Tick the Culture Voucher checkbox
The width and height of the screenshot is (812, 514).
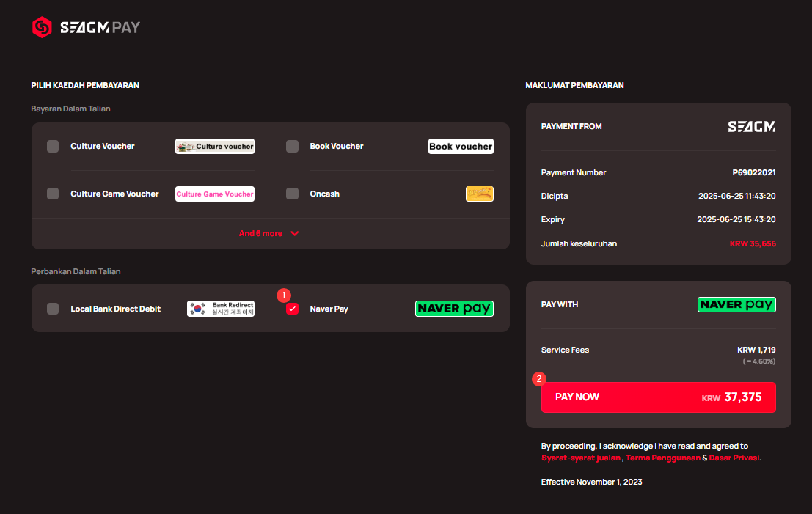pos(53,147)
